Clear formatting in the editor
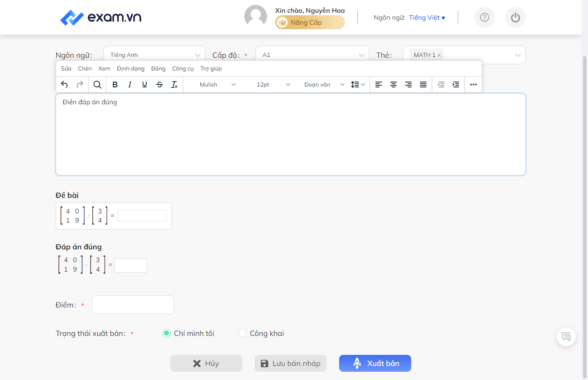588x380 pixels. point(174,84)
